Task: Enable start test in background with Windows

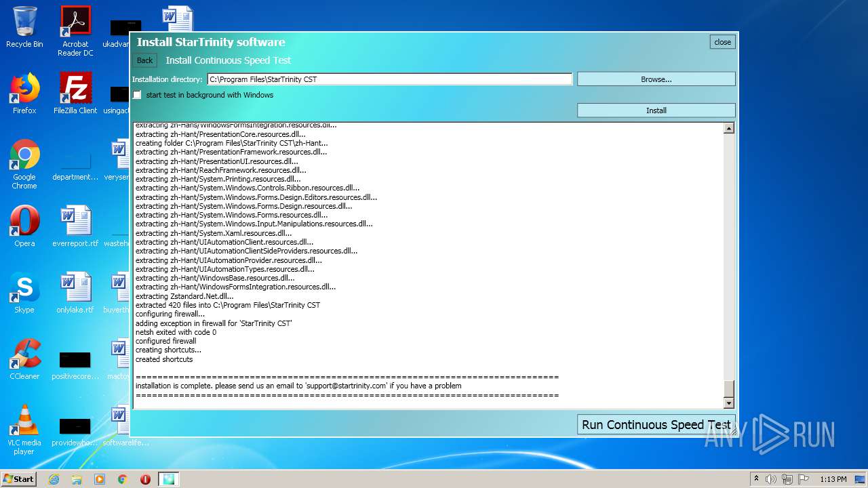Action: [137, 95]
